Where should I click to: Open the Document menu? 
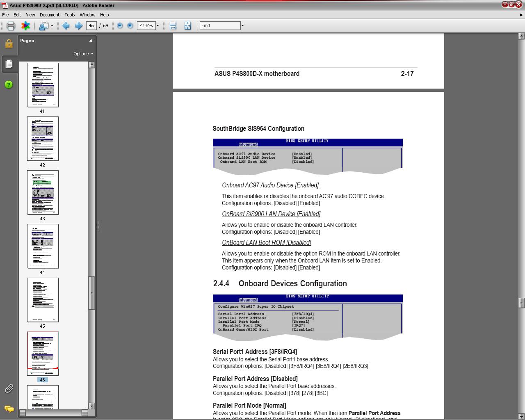click(50, 15)
